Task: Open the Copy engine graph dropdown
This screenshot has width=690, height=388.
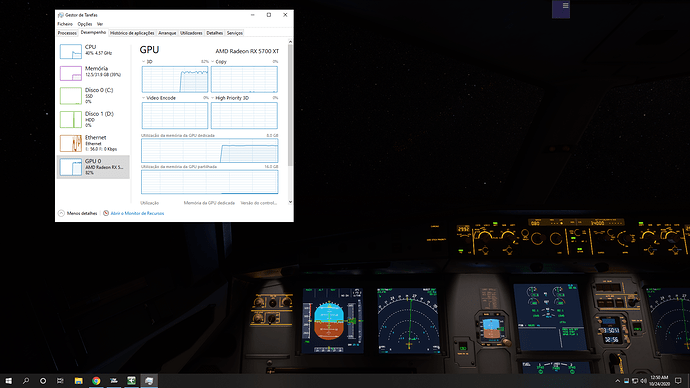Action: point(213,62)
